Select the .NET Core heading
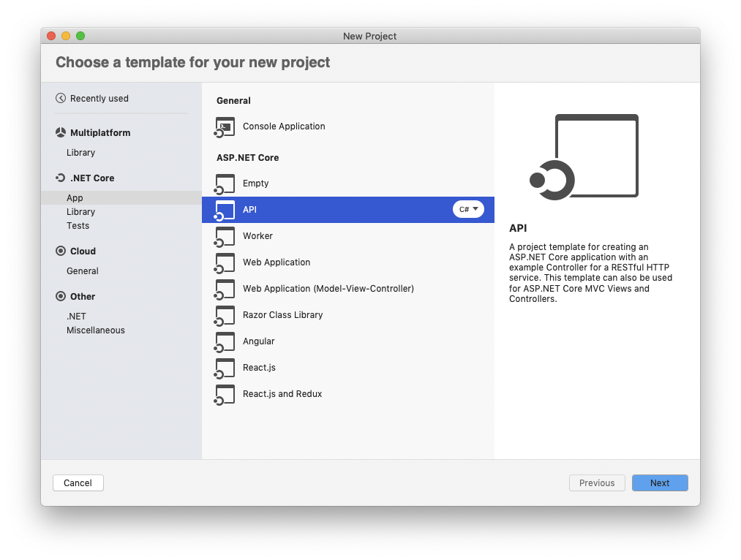 [x=93, y=178]
